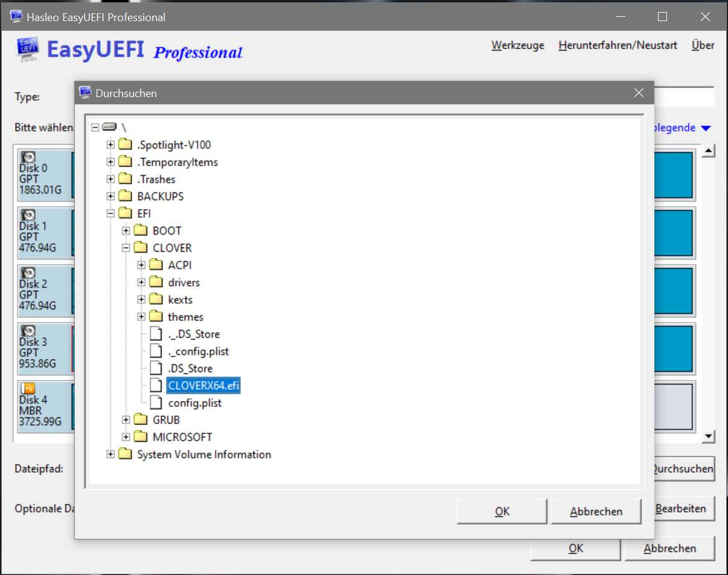Select the kexts folder label
The width and height of the screenshot is (728, 575).
coord(180,299)
